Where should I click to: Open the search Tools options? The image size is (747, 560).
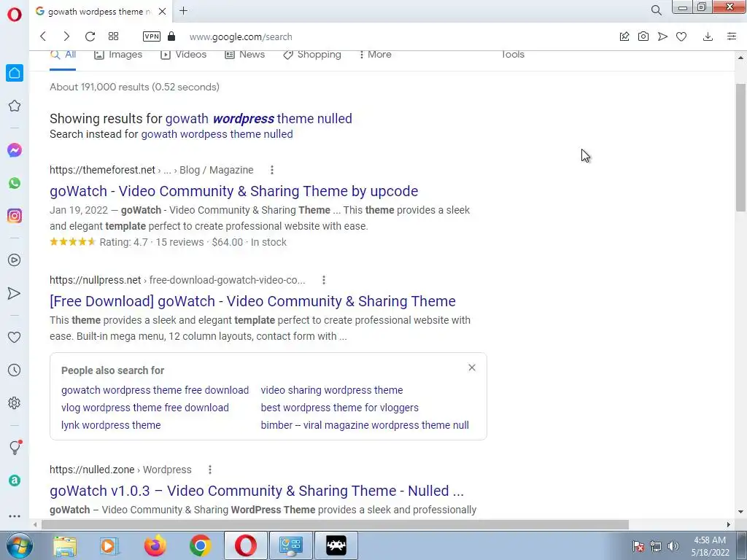[x=513, y=55]
